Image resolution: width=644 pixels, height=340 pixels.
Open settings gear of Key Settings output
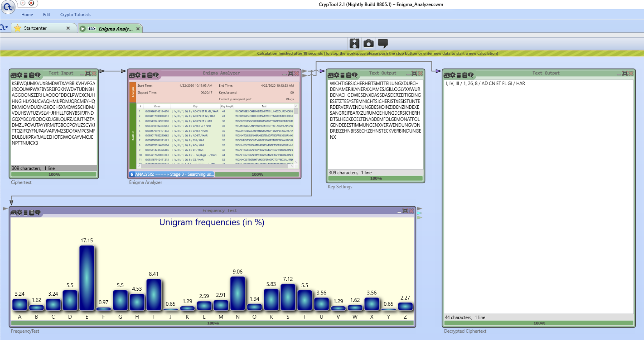click(x=337, y=75)
